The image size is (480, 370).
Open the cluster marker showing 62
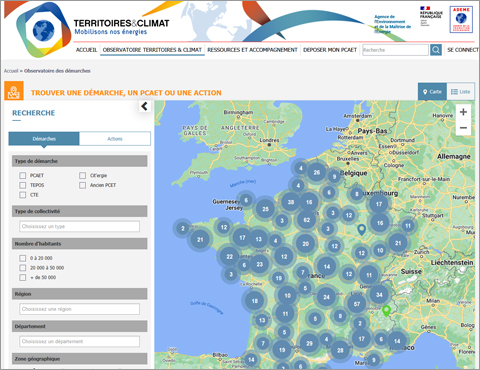point(307,220)
